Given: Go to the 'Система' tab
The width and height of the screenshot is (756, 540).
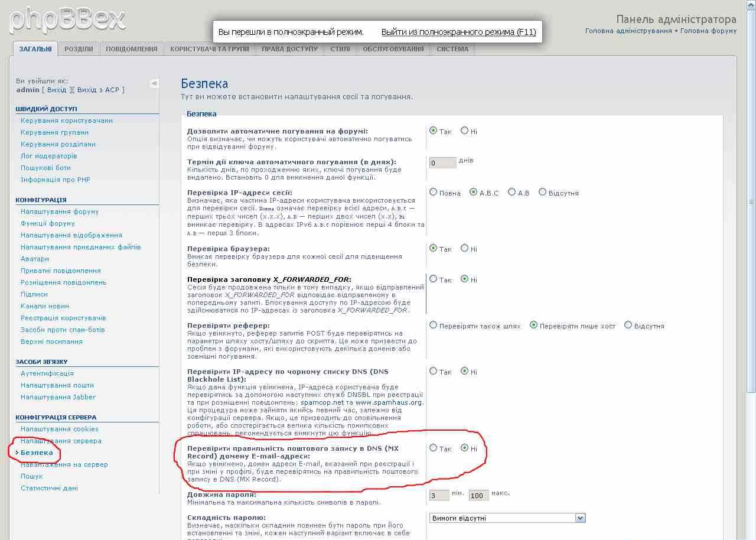Looking at the screenshot, I should [x=452, y=49].
